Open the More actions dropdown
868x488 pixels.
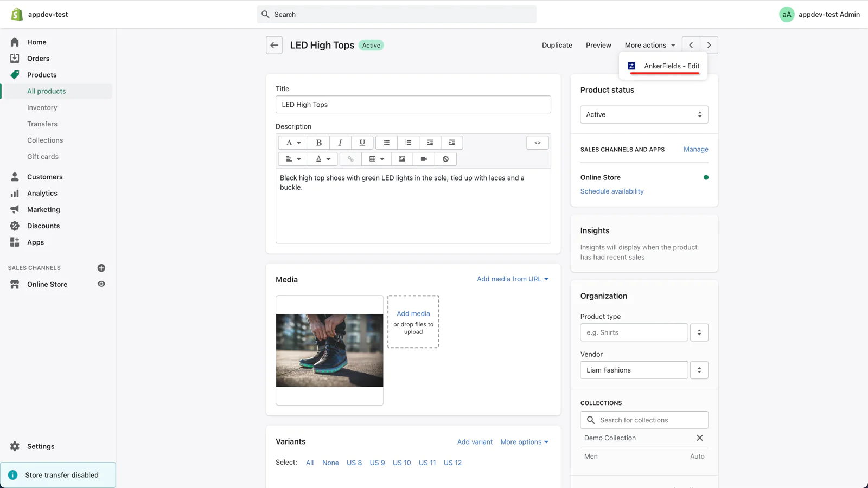[x=650, y=45]
